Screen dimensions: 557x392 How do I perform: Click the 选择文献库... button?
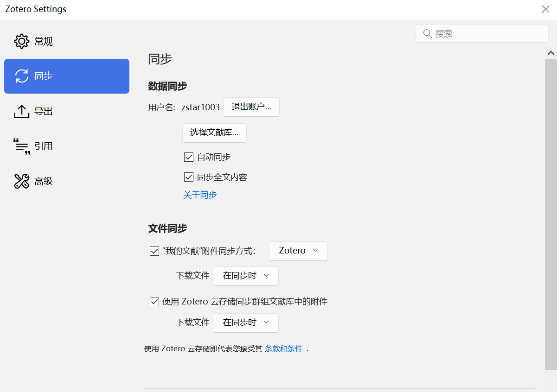(x=214, y=133)
